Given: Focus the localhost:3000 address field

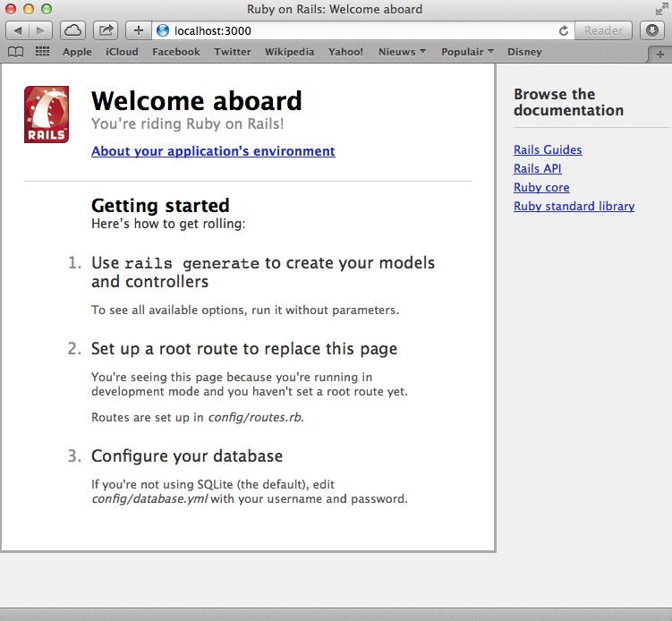Looking at the screenshot, I should pos(364,30).
